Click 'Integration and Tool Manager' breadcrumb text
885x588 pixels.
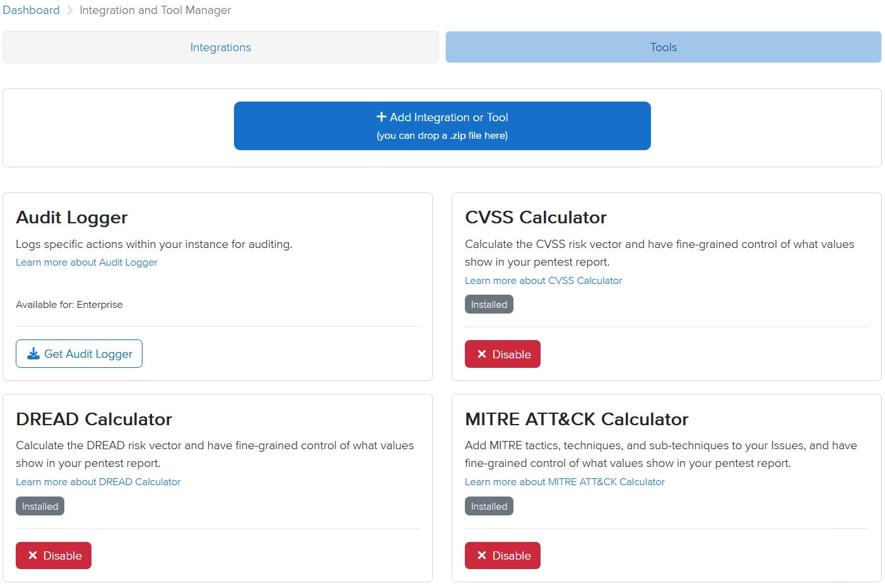click(x=155, y=10)
